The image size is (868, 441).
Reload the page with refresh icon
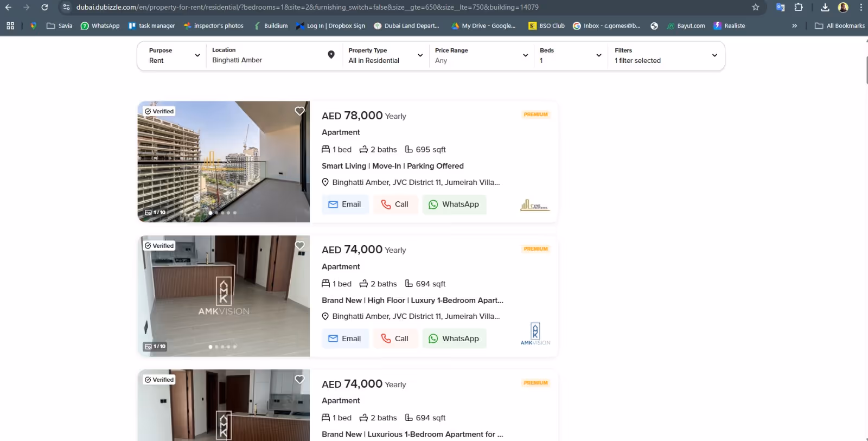coord(44,7)
